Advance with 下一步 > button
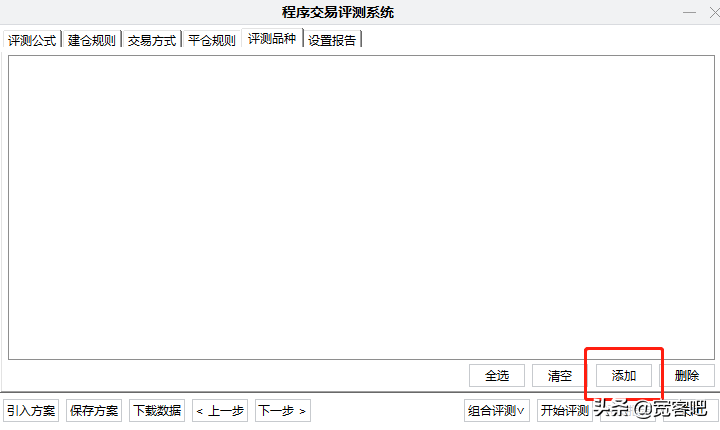 click(x=283, y=410)
